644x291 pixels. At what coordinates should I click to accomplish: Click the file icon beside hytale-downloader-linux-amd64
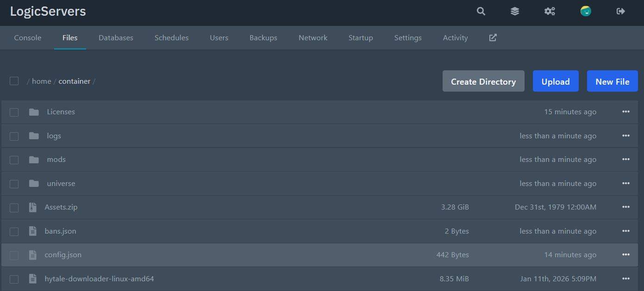point(32,279)
